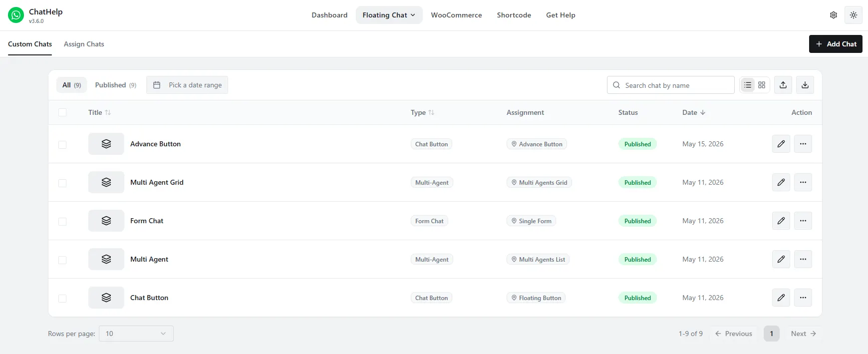
Task: Tick the select-all checkbox in header
Action: click(x=62, y=112)
